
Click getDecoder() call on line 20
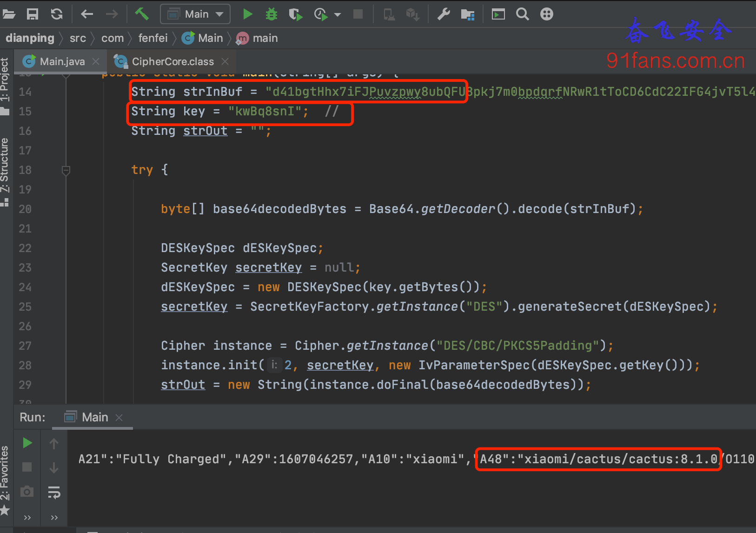click(465, 209)
